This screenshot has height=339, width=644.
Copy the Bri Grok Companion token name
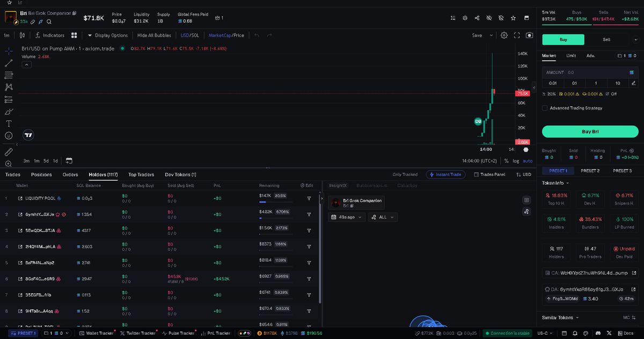tap(75, 13)
